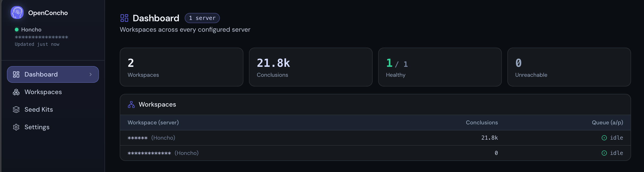The image size is (644, 172).
Task: Click the Dashboard header grid icon
Action: [x=124, y=18]
